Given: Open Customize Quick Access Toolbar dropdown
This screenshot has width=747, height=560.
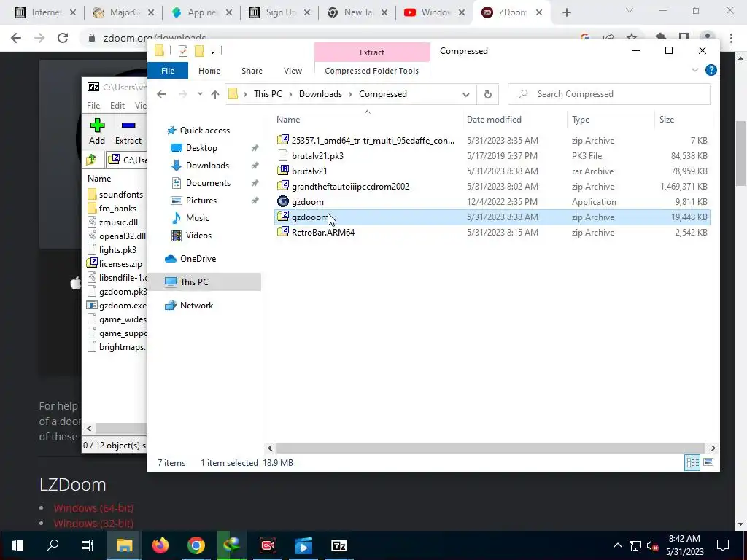Looking at the screenshot, I should pyautogui.click(x=212, y=52).
